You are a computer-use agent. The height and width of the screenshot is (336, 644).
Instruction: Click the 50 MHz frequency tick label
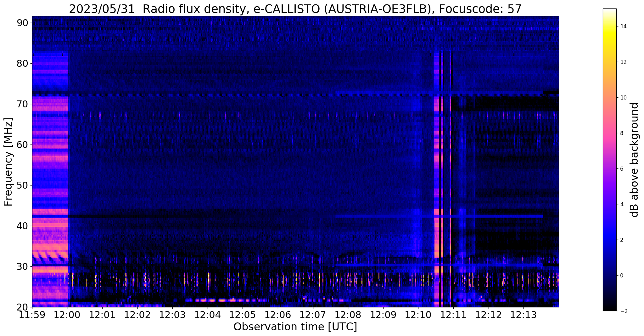[22, 185]
